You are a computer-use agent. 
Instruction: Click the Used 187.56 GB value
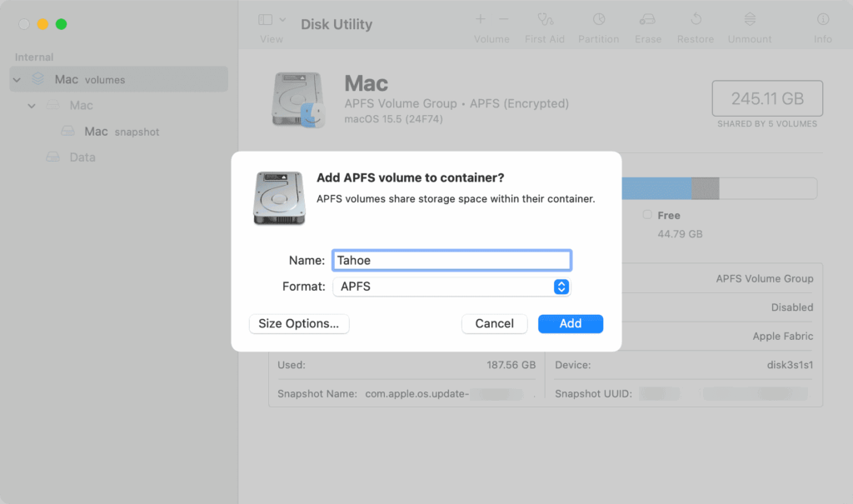511,365
